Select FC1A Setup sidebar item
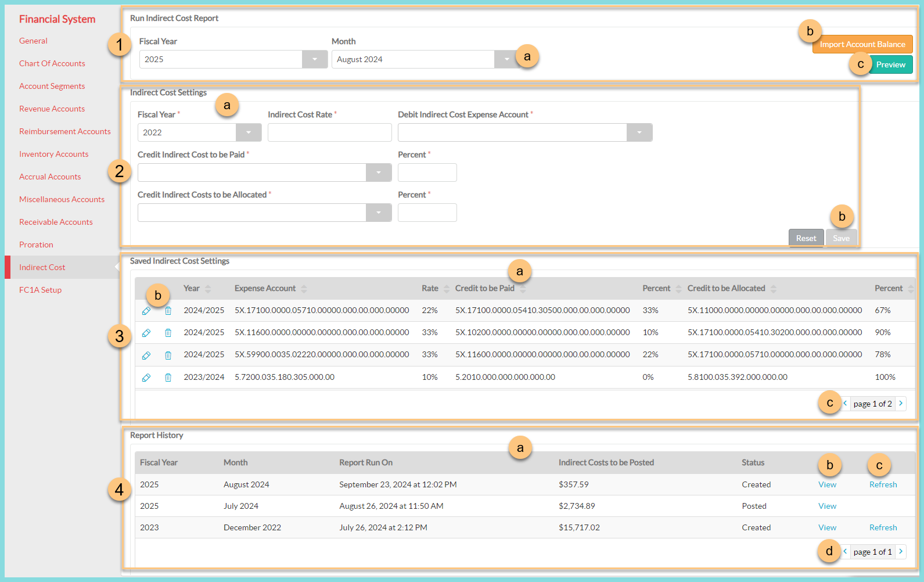This screenshot has height=582, width=924. click(40, 290)
